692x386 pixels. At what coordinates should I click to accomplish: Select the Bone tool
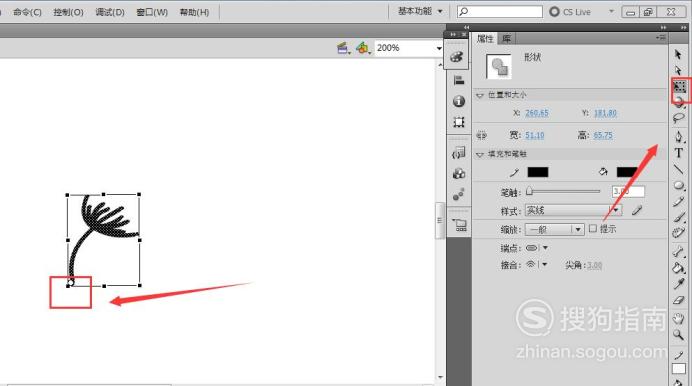point(679,251)
